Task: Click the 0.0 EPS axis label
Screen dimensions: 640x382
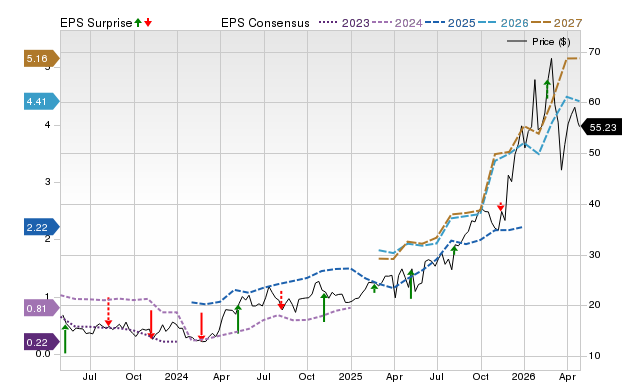Action: (43, 354)
